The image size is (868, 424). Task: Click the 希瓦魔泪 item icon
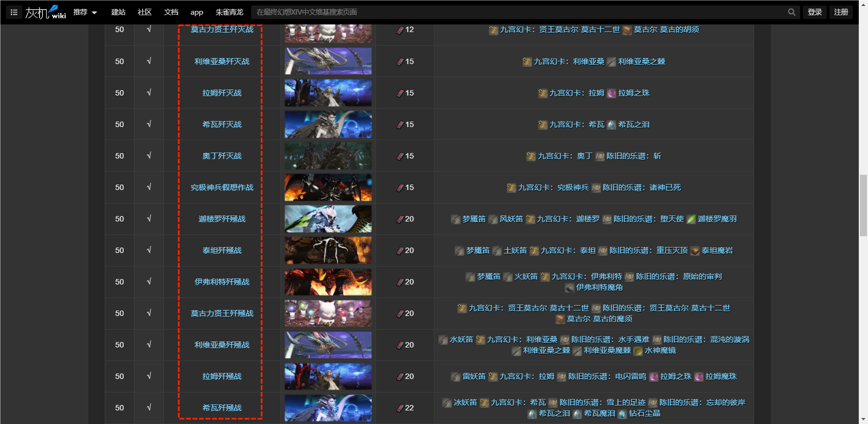pos(577,414)
